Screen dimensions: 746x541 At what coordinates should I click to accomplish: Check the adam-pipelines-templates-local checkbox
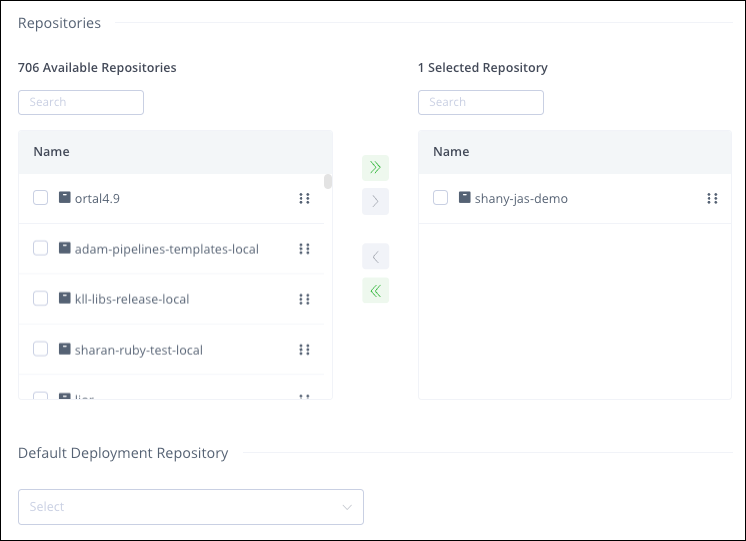coord(40,248)
